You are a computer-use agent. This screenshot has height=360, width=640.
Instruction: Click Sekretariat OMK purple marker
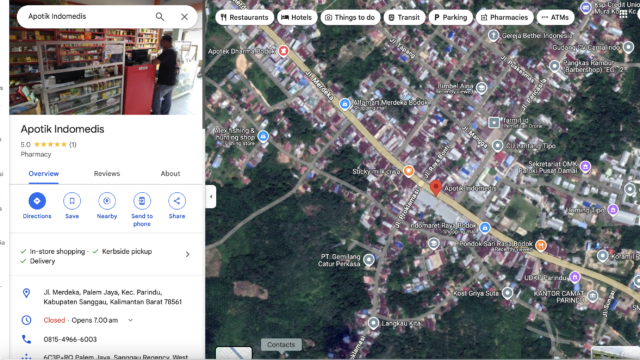tap(585, 166)
